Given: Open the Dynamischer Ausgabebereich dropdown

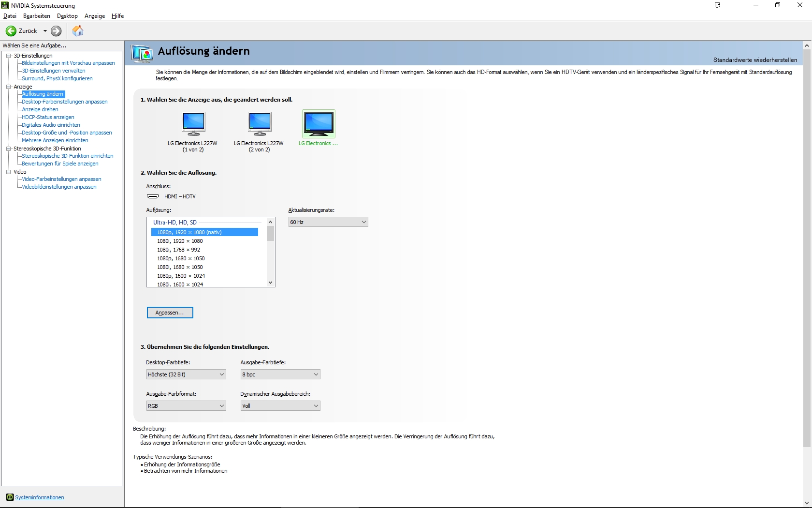Looking at the screenshot, I should [280, 406].
